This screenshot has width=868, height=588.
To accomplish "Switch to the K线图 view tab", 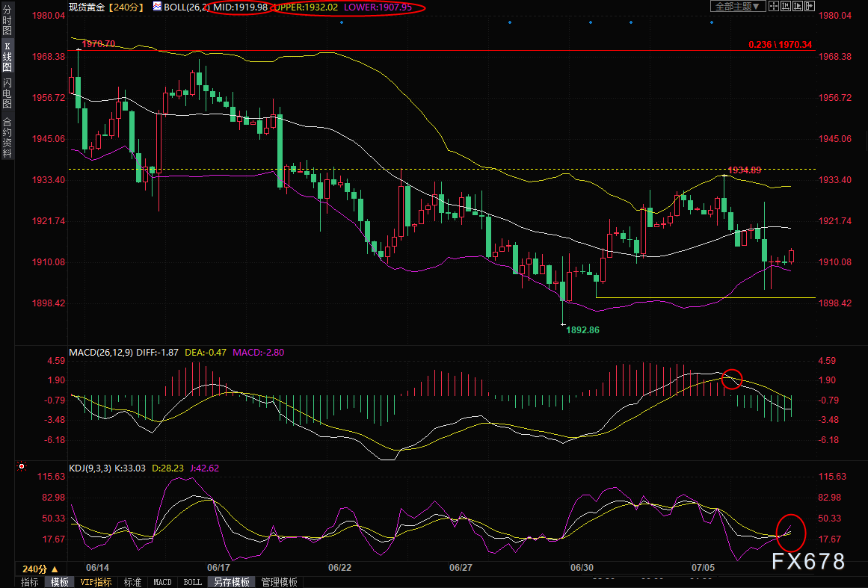I will pos(7,56).
